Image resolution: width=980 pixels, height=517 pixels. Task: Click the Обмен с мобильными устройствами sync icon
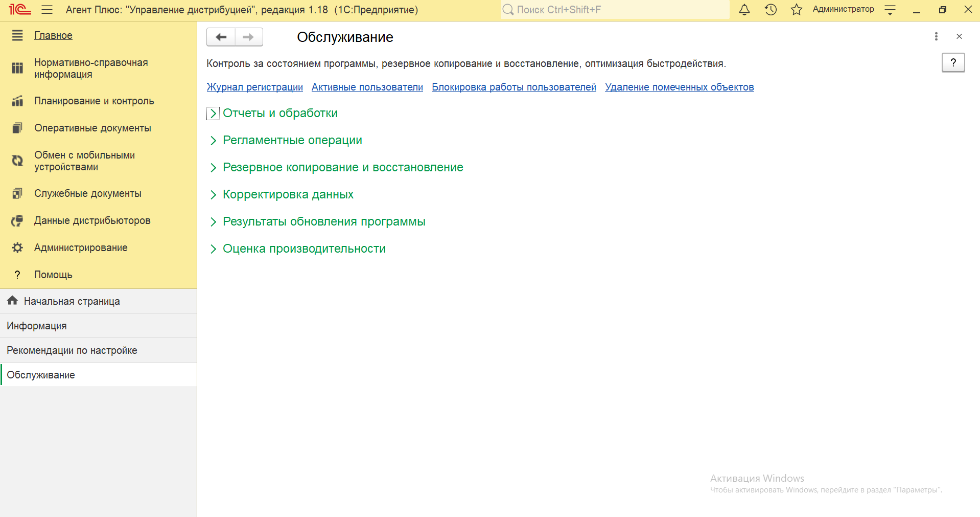click(17, 161)
